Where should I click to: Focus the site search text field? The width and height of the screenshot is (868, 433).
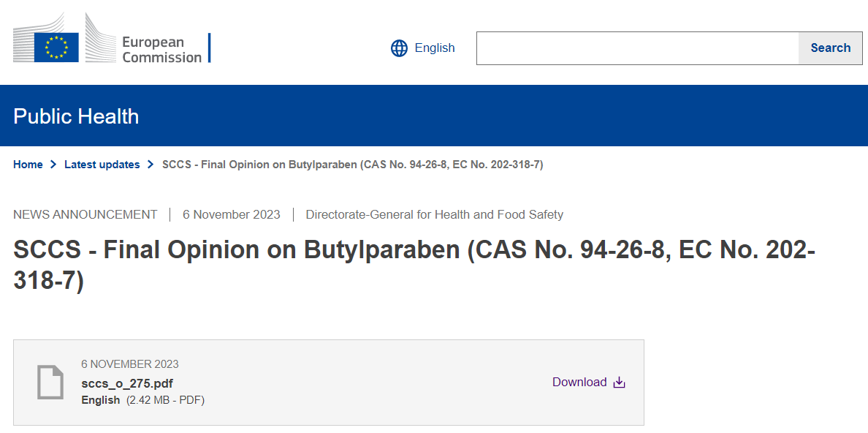(x=637, y=48)
